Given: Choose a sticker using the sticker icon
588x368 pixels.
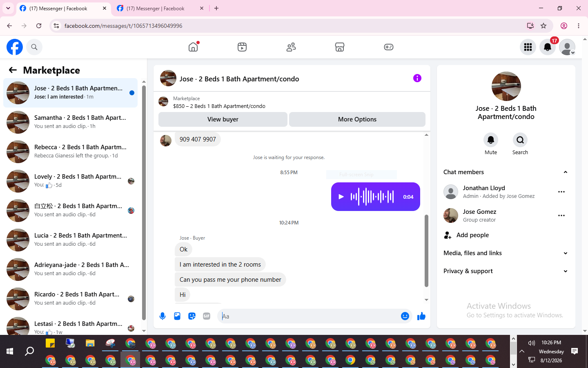Looking at the screenshot, I should coord(192,316).
